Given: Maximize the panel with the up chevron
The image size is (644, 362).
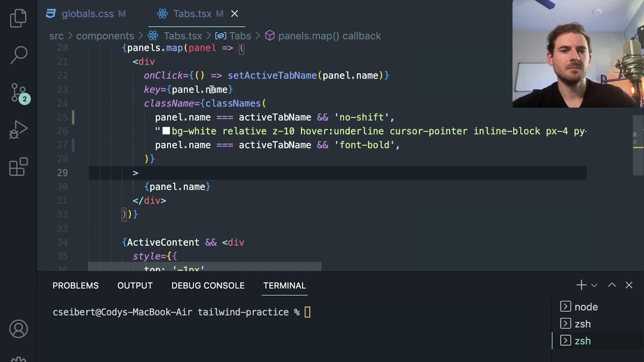Looking at the screenshot, I should (x=612, y=285).
